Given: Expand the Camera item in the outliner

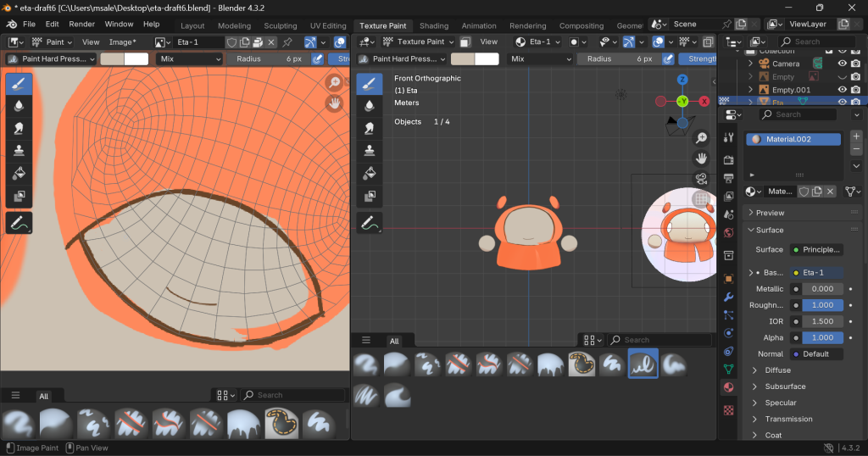Looking at the screenshot, I should tap(751, 64).
